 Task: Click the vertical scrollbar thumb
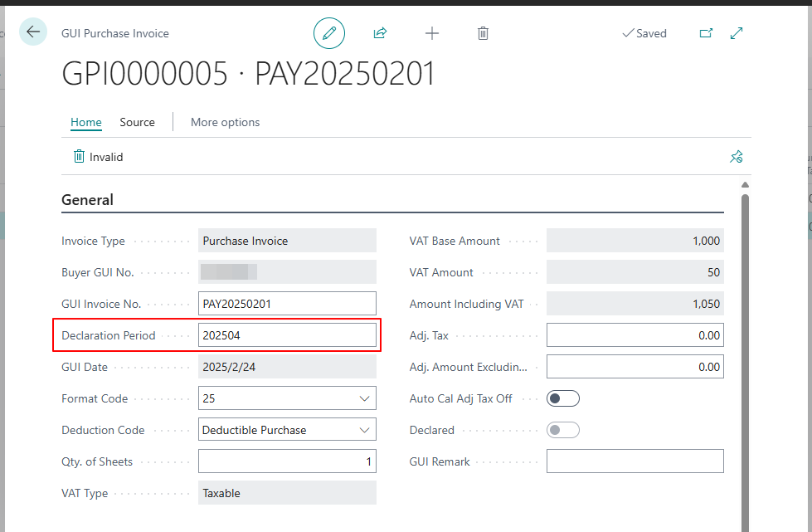pyautogui.click(x=745, y=363)
